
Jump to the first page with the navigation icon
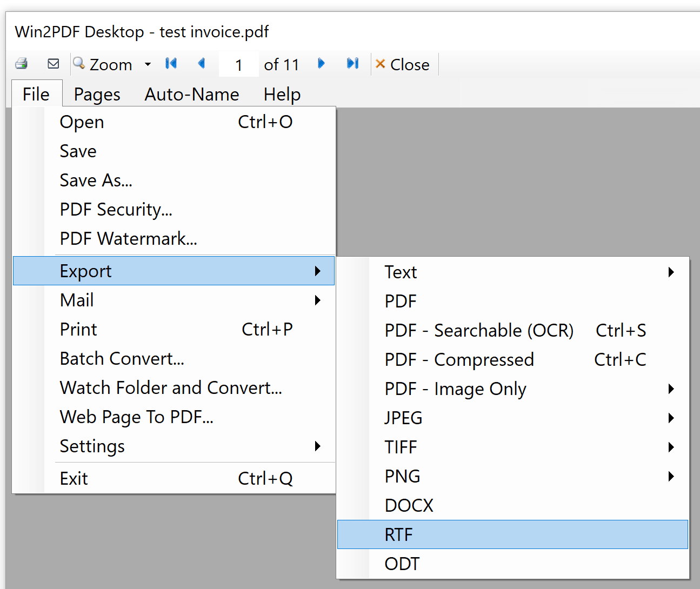click(171, 63)
